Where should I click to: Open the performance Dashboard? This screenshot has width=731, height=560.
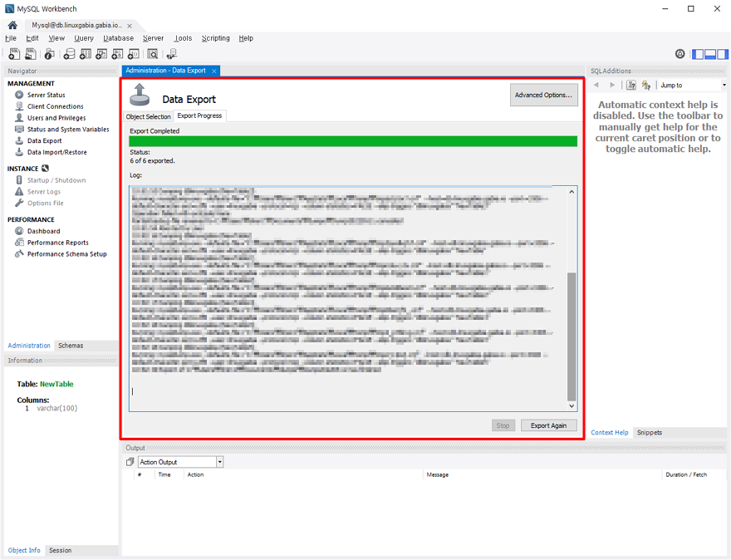43,231
